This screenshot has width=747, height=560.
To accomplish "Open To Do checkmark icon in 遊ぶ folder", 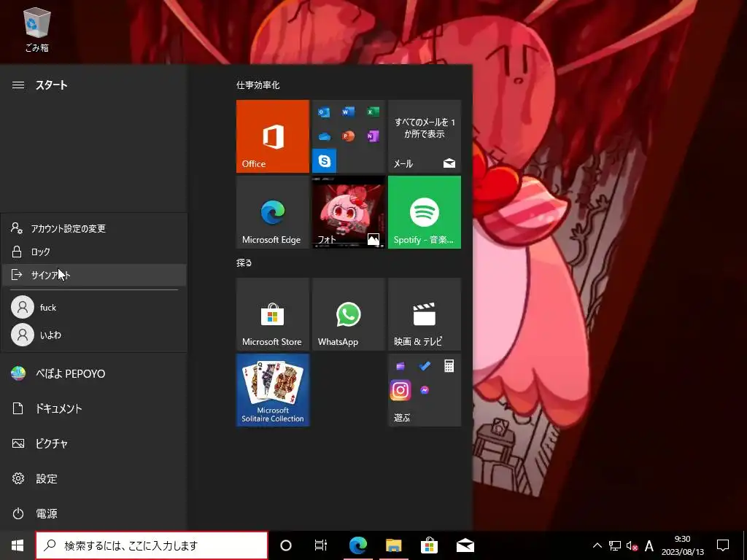I will [x=425, y=366].
